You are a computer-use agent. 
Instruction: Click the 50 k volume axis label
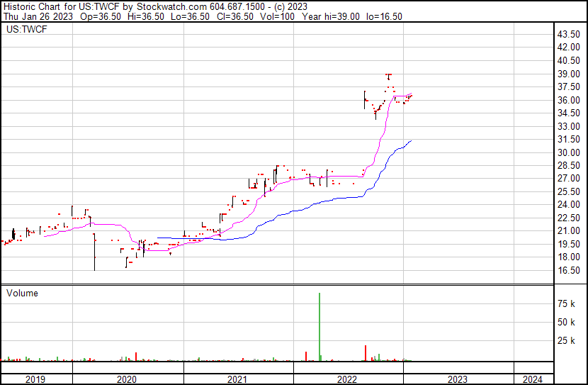(566, 323)
